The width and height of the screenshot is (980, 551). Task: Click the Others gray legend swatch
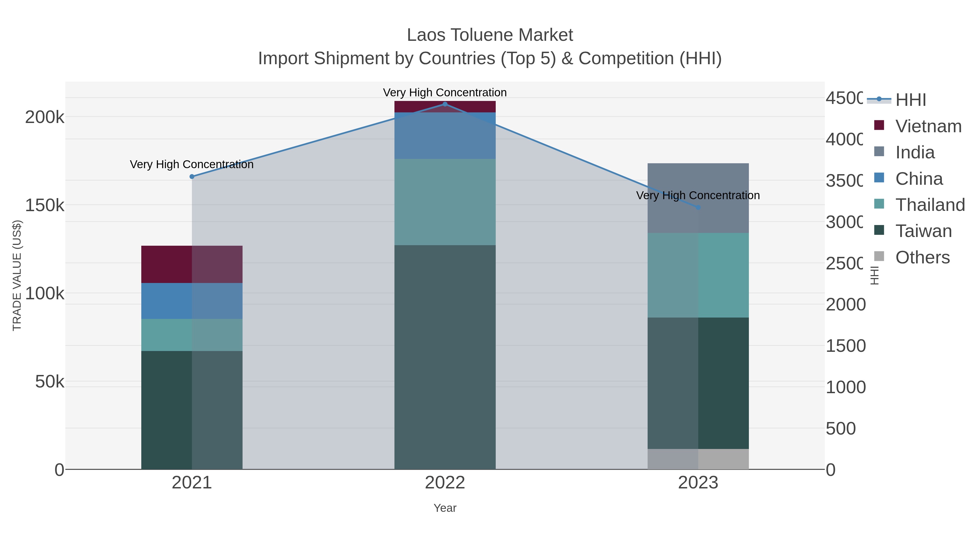click(x=879, y=256)
